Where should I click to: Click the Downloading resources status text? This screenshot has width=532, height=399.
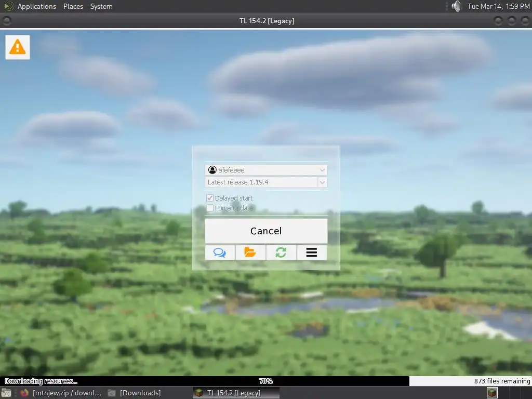coord(41,381)
